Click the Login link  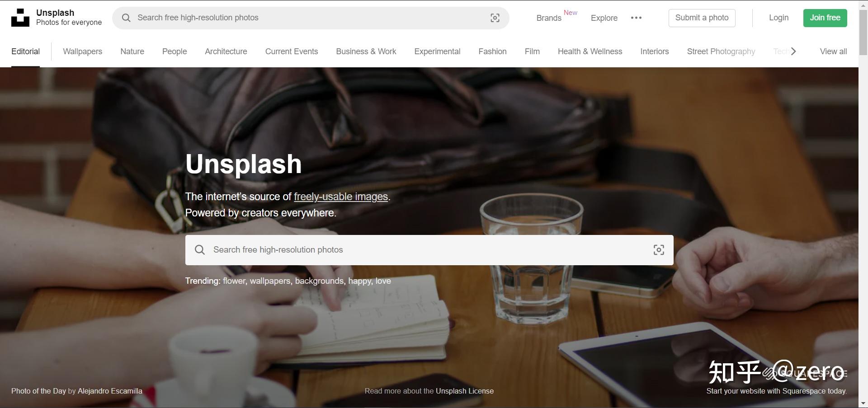coord(778,18)
